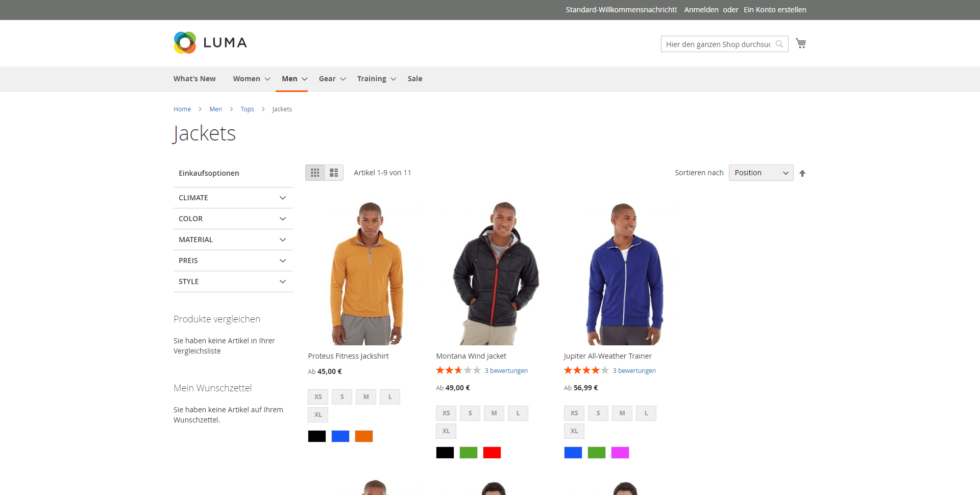Expand the STYLE filter section
Image resolution: width=980 pixels, height=495 pixels.
pyautogui.click(x=233, y=281)
